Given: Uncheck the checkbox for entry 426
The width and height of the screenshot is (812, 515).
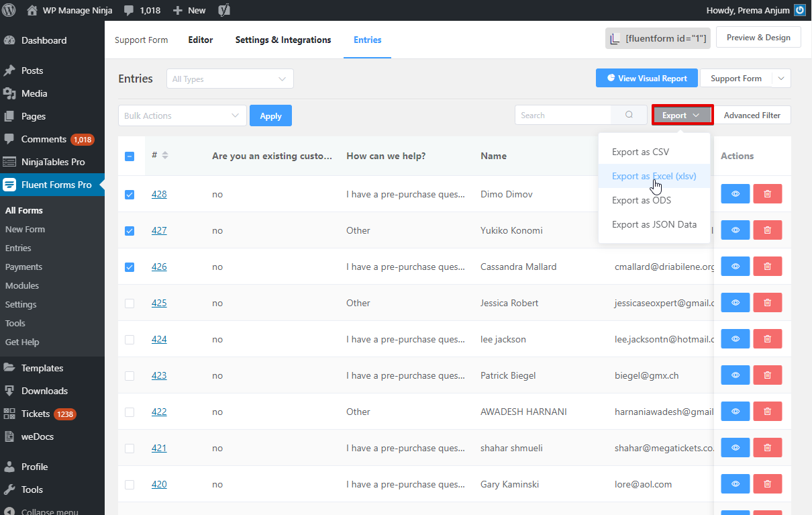Looking at the screenshot, I should [130, 267].
